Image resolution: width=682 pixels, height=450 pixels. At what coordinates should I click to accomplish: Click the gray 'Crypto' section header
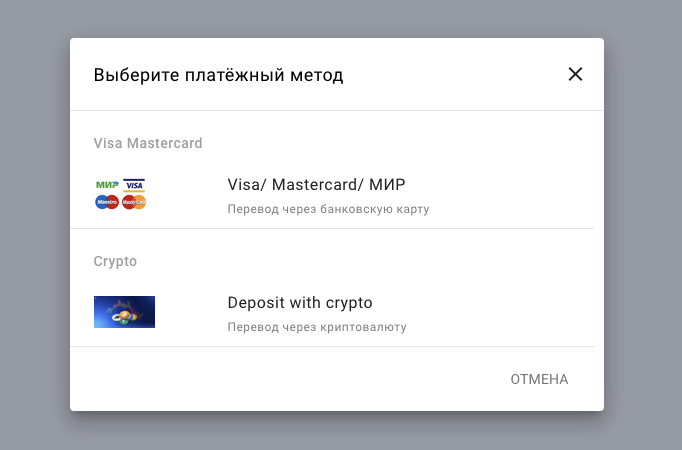point(115,261)
